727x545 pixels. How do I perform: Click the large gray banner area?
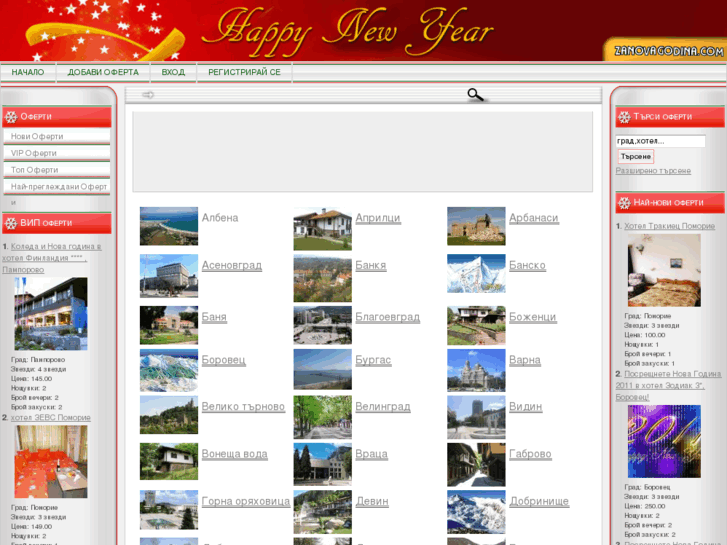363,151
